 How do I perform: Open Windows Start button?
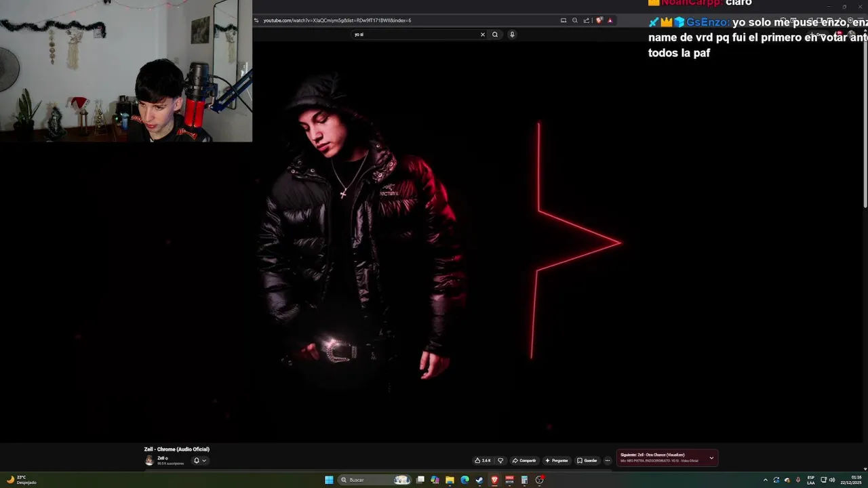pos(329,480)
